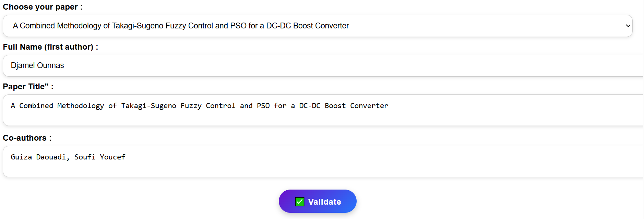The height and width of the screenshot is (219, 644).
Task: Place cursor on "Soufi Youcef" in Co-authors
Action: 100,157
